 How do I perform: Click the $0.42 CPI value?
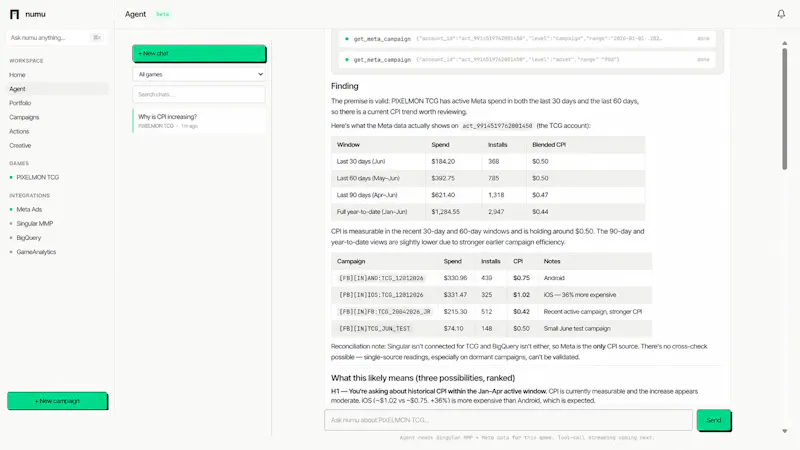pos(521,312)
